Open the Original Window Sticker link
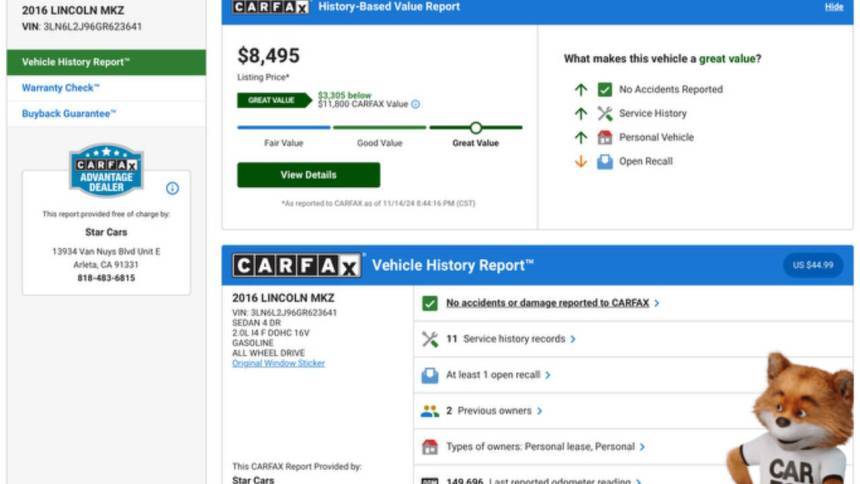The height and width of the screenshot is (484, 860). click(x=278, y=363)
